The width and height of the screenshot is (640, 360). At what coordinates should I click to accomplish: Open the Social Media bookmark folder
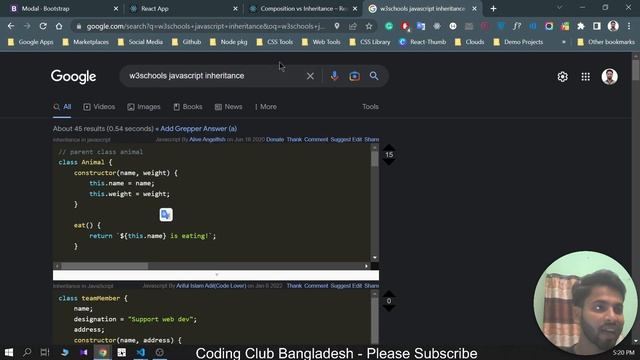(140, 42)
